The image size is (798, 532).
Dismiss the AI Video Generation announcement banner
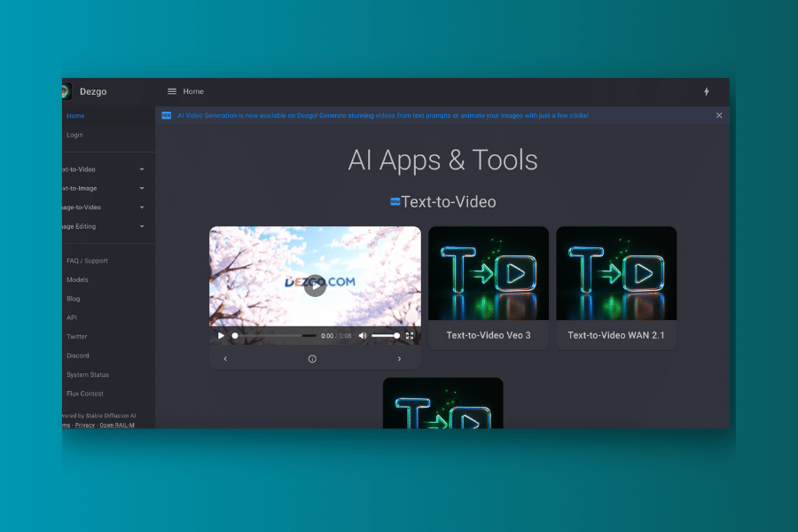[719, 115]
